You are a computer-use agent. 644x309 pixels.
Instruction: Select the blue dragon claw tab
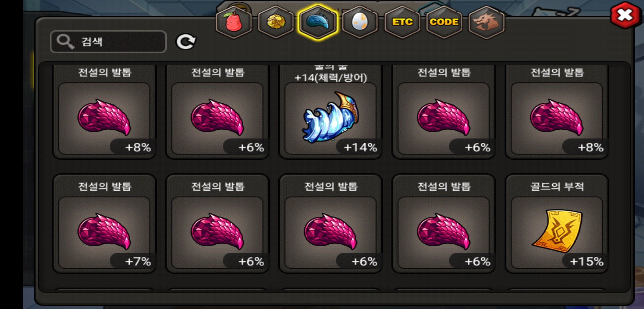pos(318,22)
